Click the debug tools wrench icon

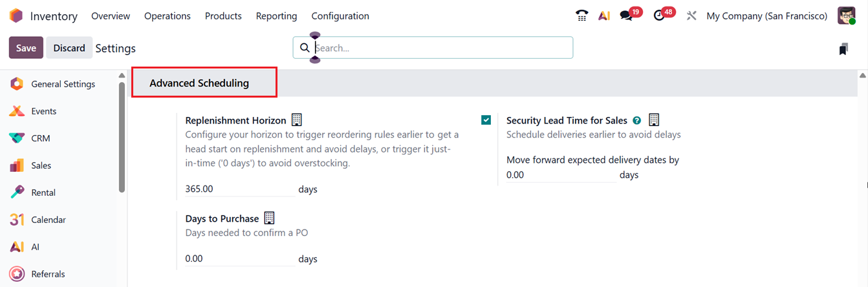pos(691,16)
